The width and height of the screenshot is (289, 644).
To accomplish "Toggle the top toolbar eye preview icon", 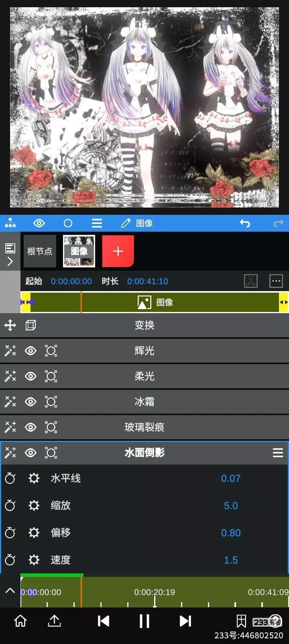I will coord(39,223).
